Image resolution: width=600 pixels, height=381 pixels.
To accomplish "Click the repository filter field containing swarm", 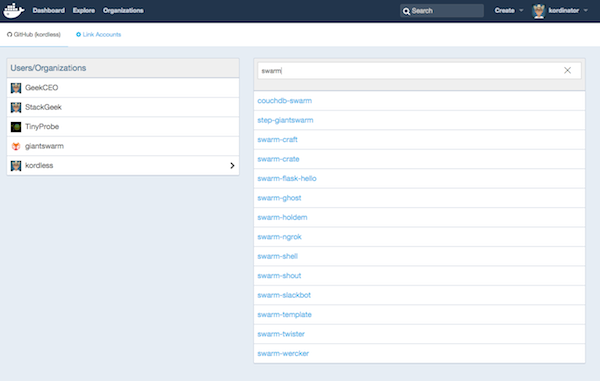I will point(419,71).
